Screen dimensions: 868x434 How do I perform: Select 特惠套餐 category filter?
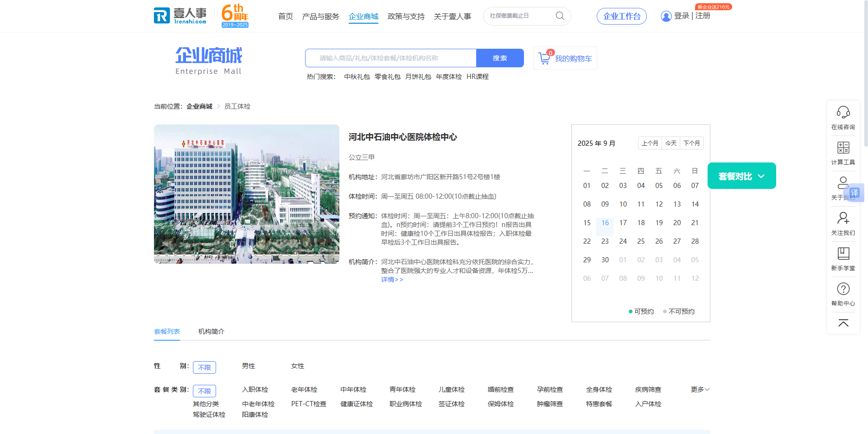599,404
